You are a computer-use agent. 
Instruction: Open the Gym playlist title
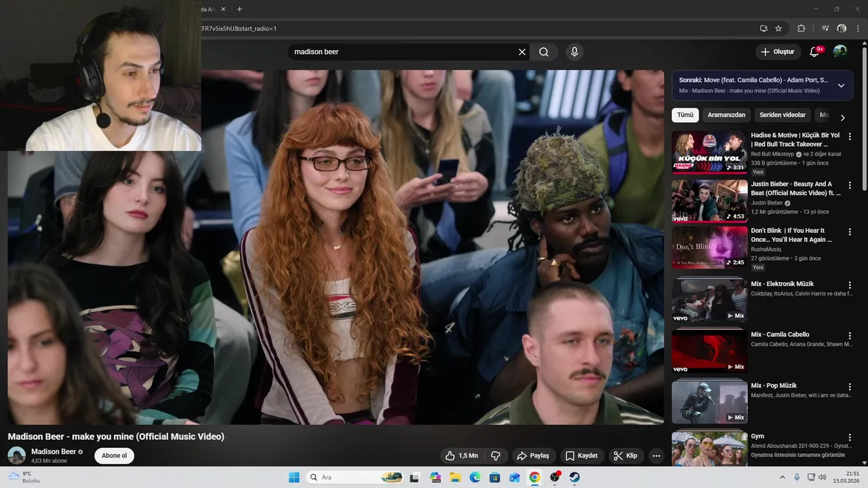757,436
